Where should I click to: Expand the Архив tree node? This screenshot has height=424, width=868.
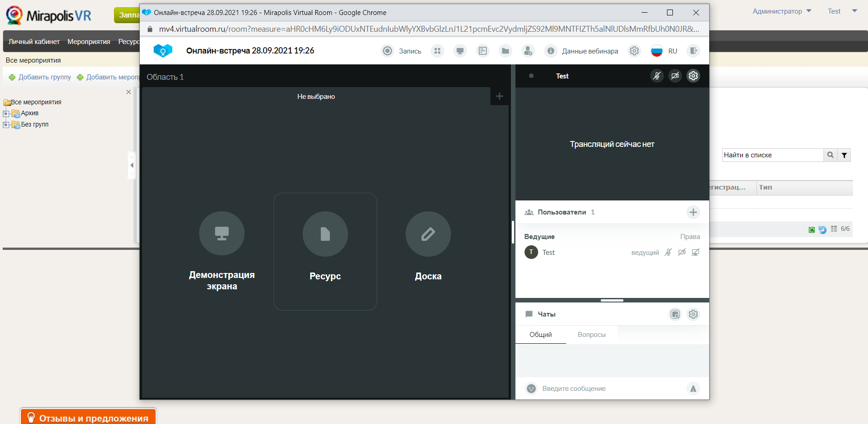(6, 114)
